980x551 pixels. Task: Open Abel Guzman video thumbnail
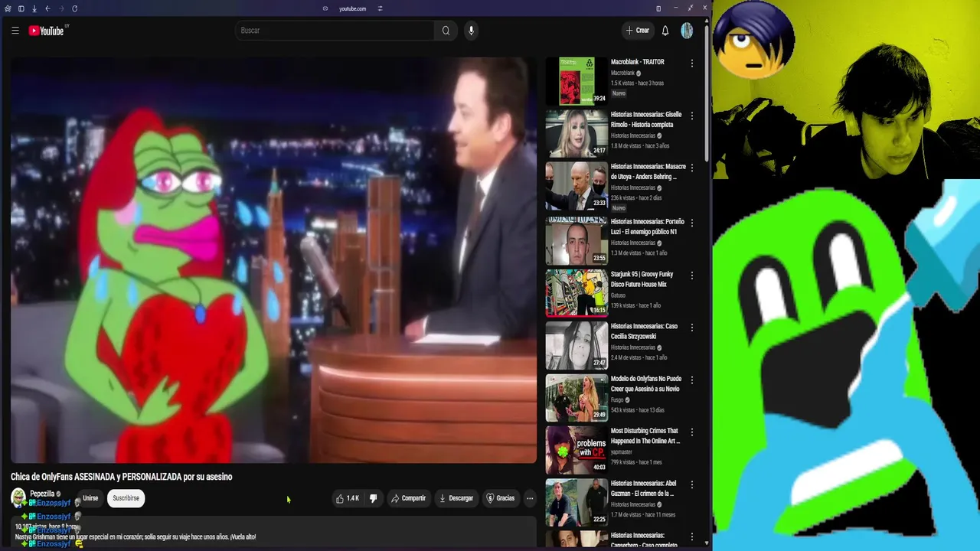point(577,503)
